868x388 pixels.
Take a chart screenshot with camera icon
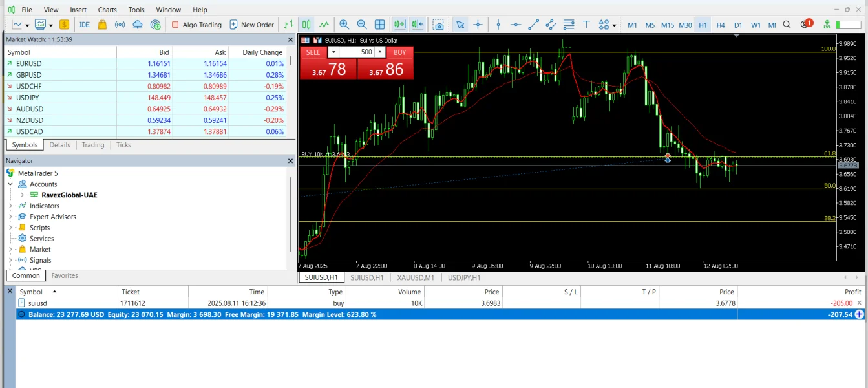[x=439, y=25]
